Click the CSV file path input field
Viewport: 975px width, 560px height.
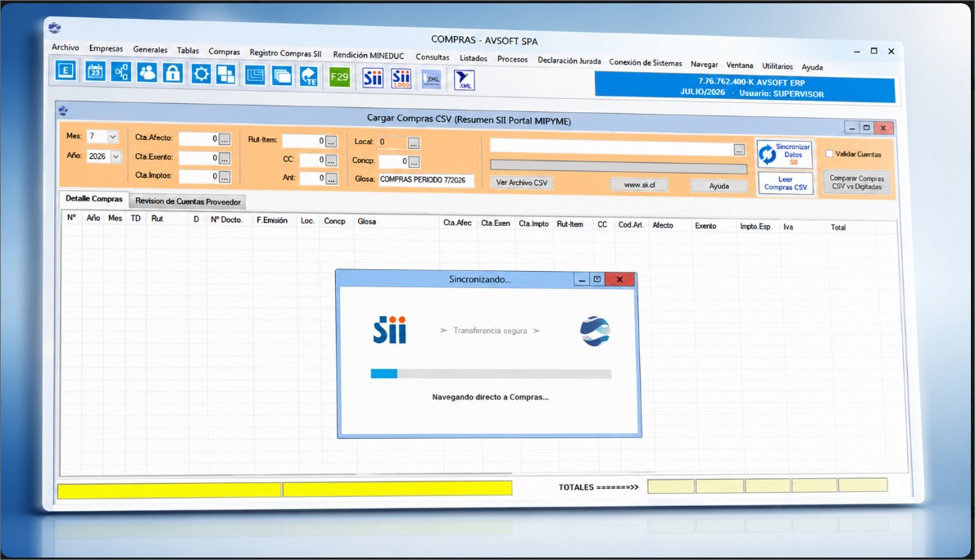point(612,147)
